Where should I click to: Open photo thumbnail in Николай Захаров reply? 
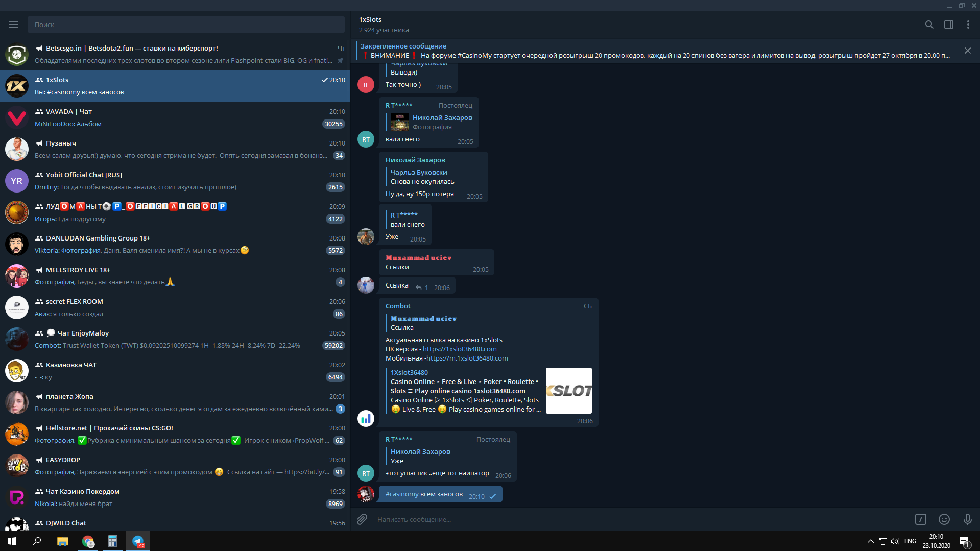[400, 122]
